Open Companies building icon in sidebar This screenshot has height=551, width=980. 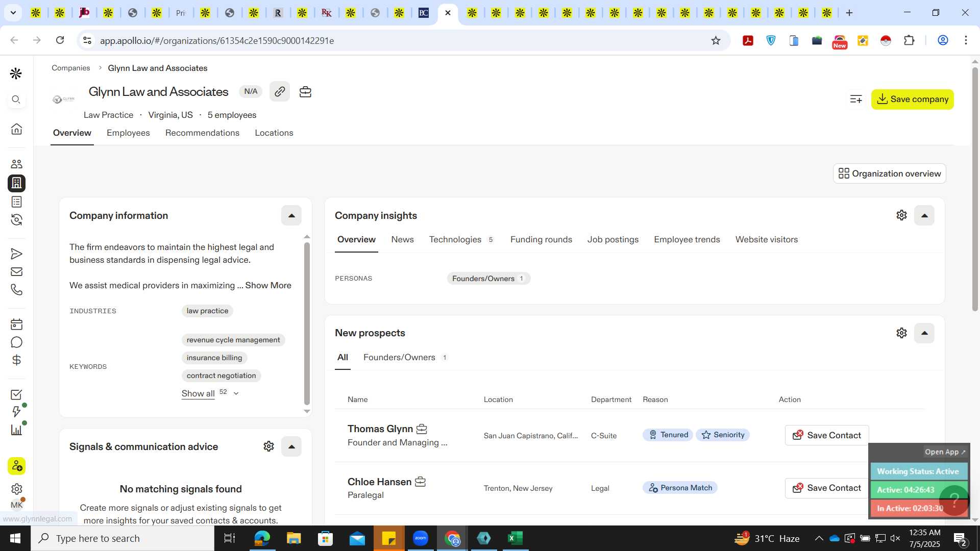tap(16, 183)
